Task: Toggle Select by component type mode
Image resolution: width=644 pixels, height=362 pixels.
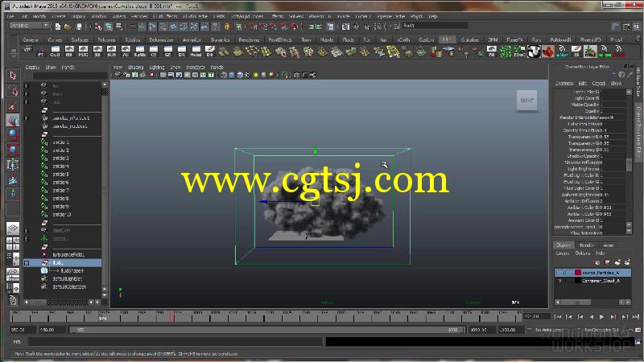Action: (x=119, y=27)
